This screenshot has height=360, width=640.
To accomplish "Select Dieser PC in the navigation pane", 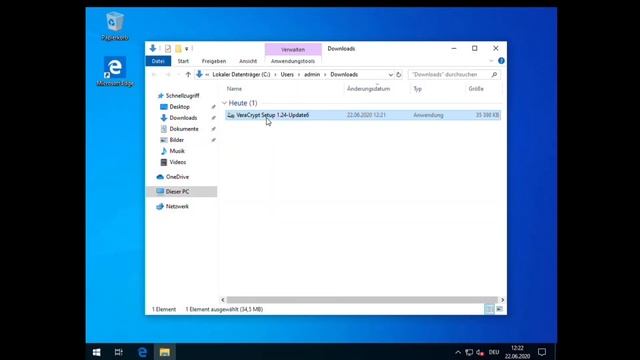I will pos(177,191).
